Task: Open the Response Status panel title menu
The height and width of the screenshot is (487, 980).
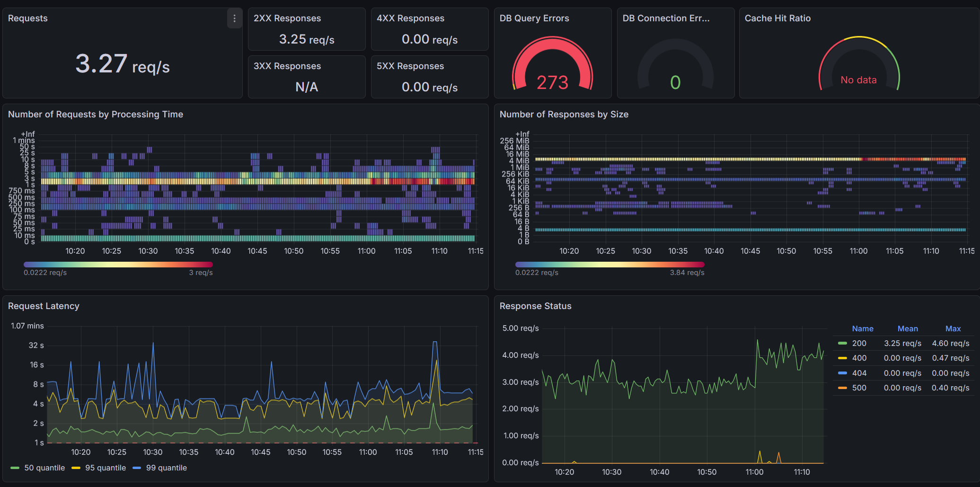Action: click(x=536, y=306)
